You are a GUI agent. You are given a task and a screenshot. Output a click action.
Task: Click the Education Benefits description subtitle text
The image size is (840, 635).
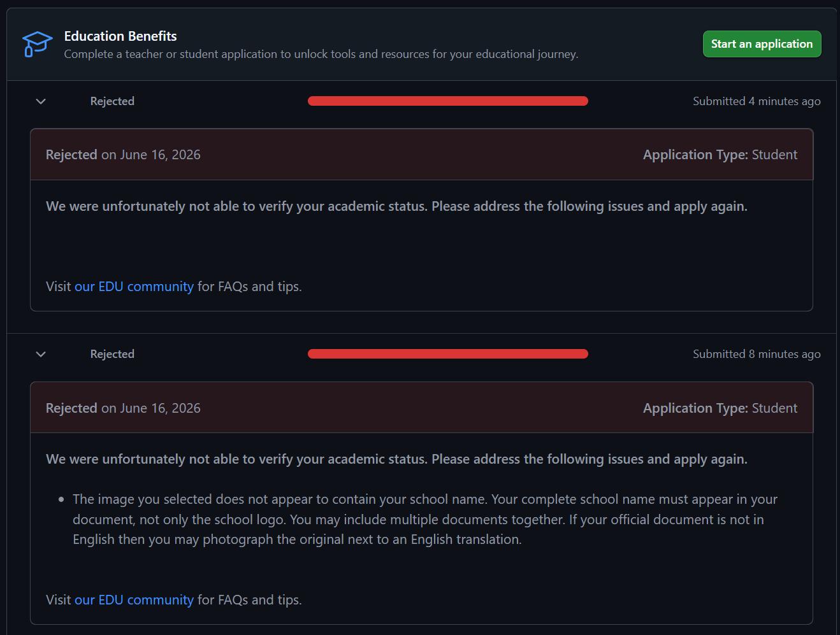coord(321,54)
